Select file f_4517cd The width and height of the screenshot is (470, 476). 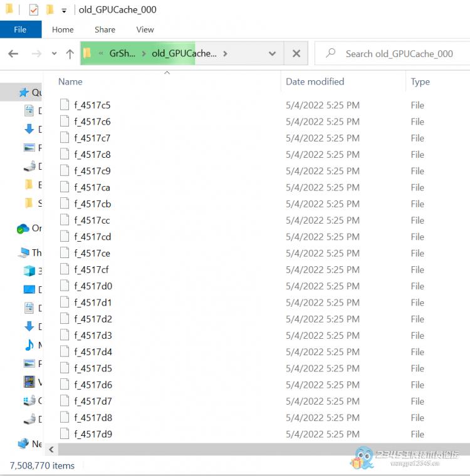[x=93, y=237]
